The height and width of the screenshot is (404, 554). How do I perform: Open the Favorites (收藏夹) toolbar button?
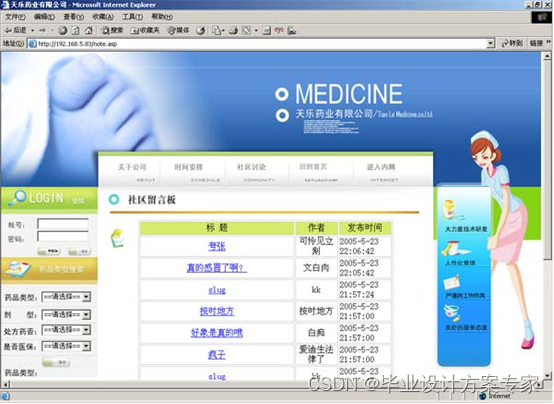pos(145,30)
